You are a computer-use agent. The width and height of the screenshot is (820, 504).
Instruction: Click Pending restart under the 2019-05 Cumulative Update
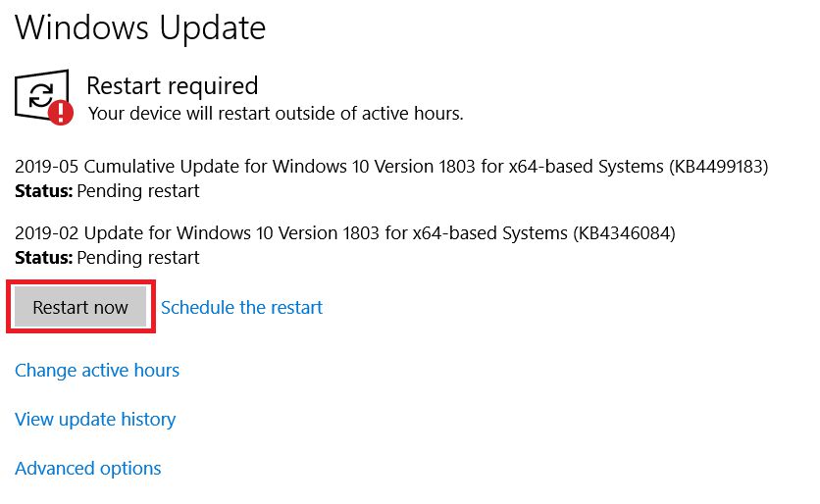coord(137,190)
